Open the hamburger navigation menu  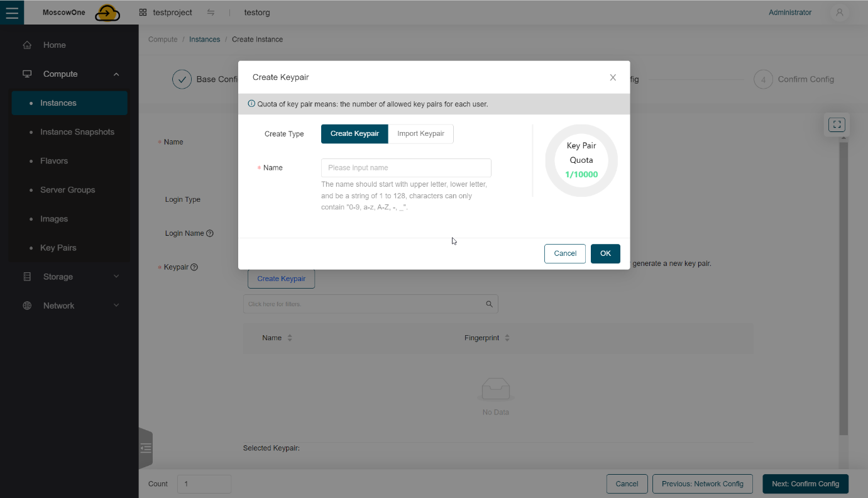pyautogui.click(x=12, y=12)
